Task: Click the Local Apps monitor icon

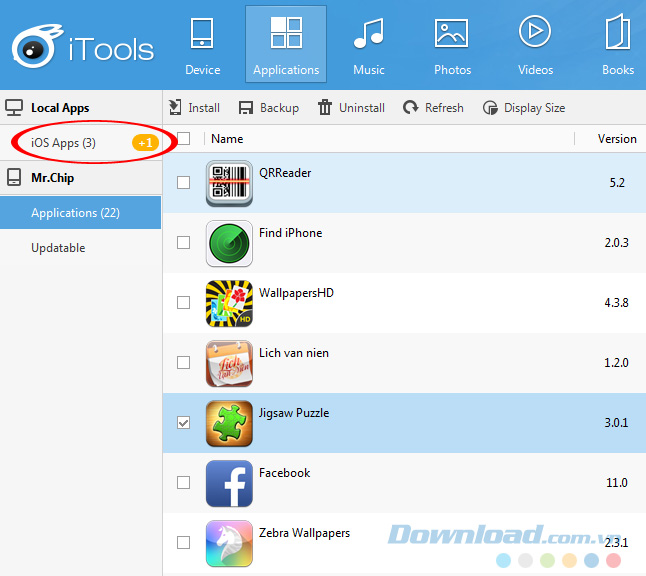Action: click(x=14, y=108)
